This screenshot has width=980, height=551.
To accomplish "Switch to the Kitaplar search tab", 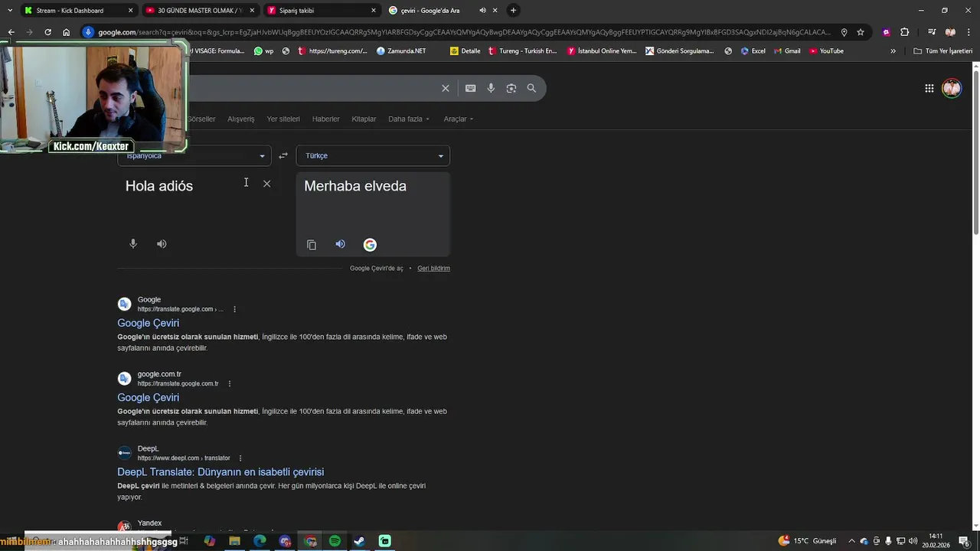I will (364, 119).
